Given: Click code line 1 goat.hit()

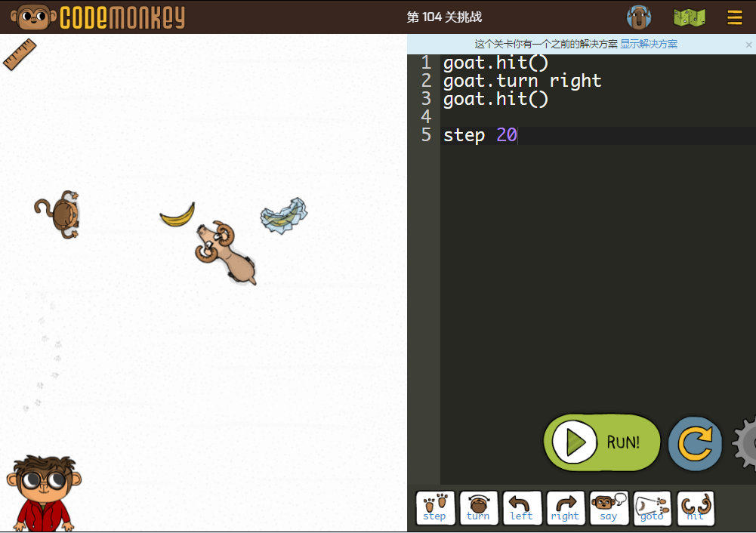Looking at the screenshot, I should [495, 63].
